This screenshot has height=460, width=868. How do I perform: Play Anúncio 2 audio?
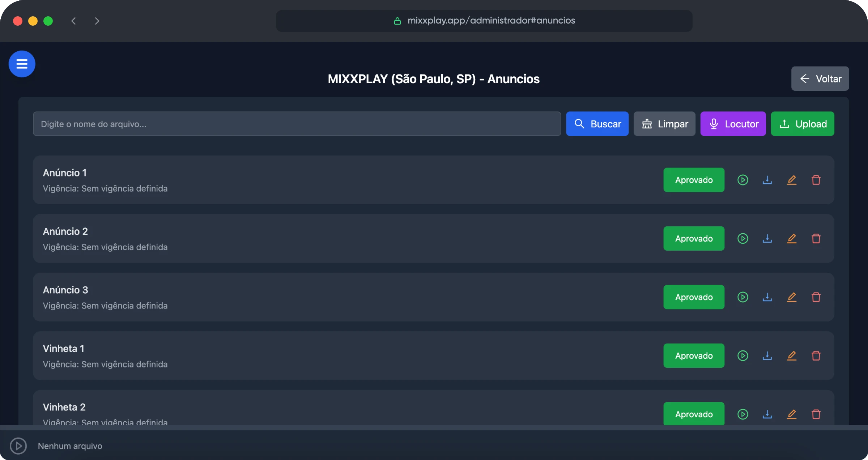click(x=743, y=238)
